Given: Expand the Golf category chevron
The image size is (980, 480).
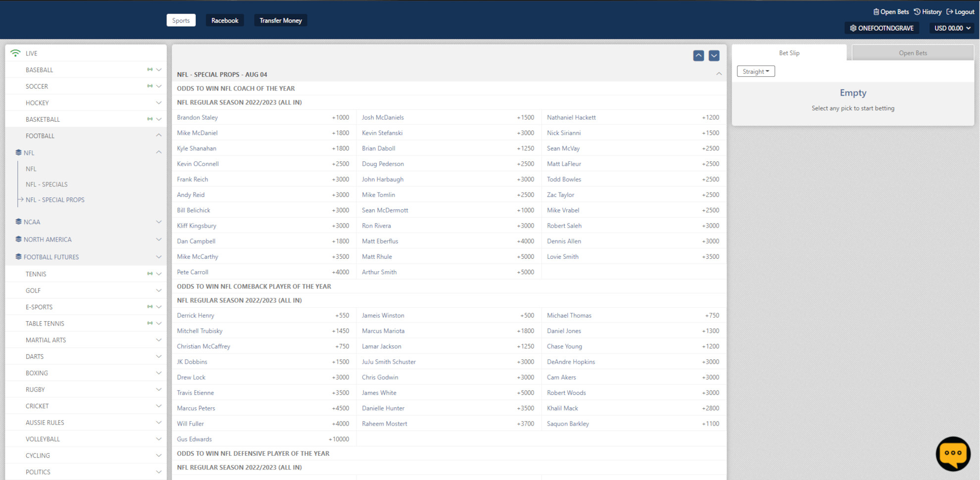Looking at the screenshot, I should click(x=159, y=290).
